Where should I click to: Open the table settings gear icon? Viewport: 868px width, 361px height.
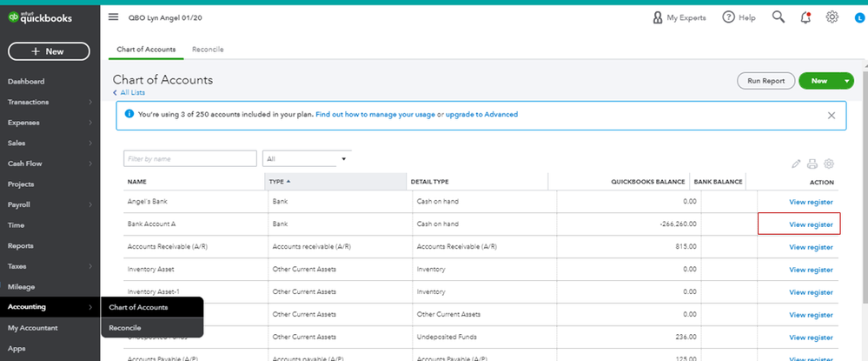[x=829, y=164]
